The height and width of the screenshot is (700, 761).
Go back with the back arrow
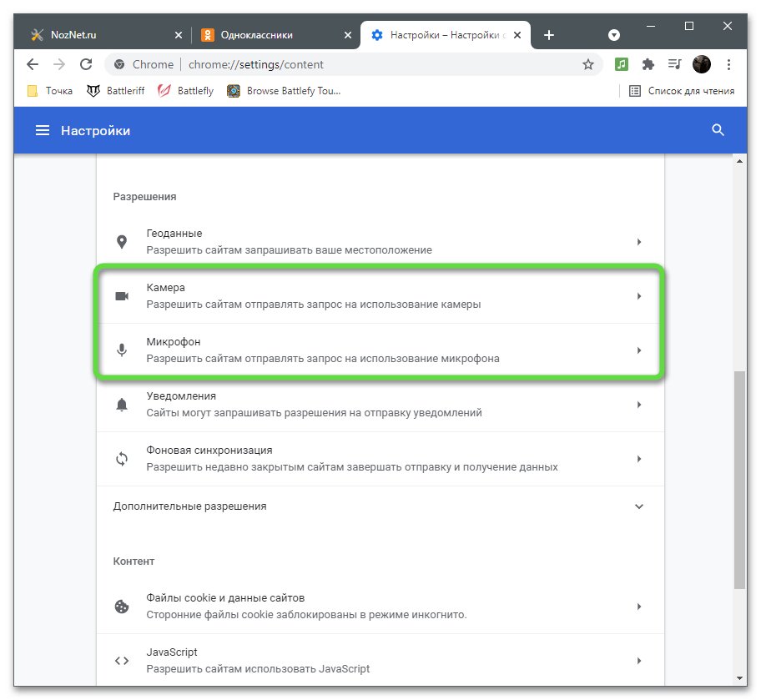[x=32, y=64]
